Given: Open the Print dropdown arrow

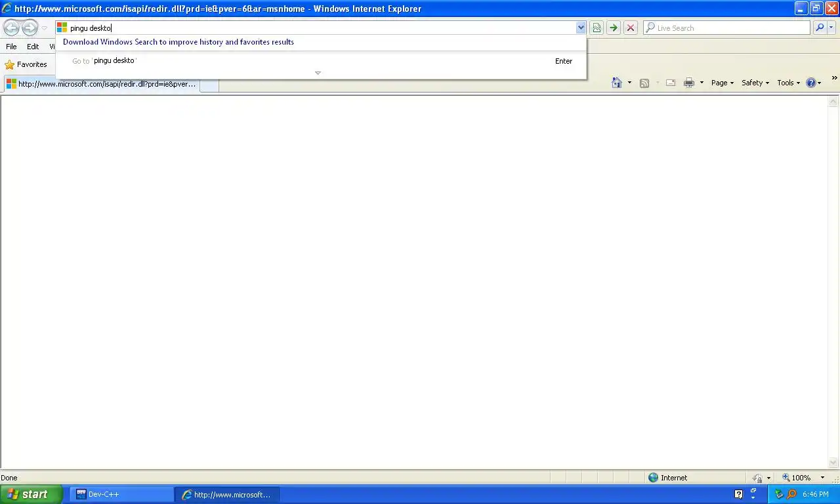Looking at the screenshot, I should coord(702,83).
